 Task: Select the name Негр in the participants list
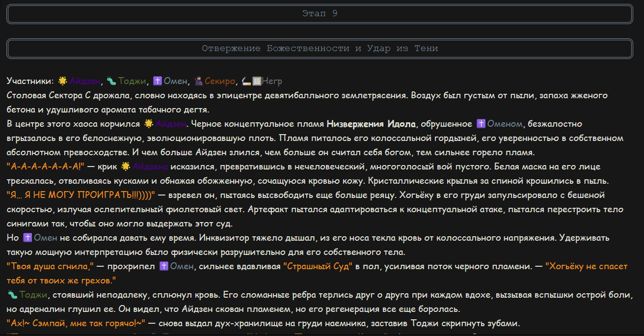tap(272, 81)
